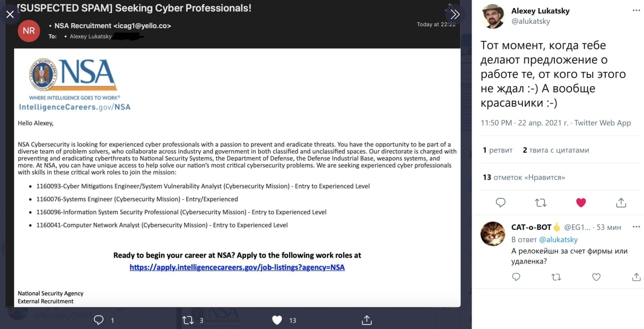
Task: Like CAT-o-BOT's comment
Action: tap(596, 277)
